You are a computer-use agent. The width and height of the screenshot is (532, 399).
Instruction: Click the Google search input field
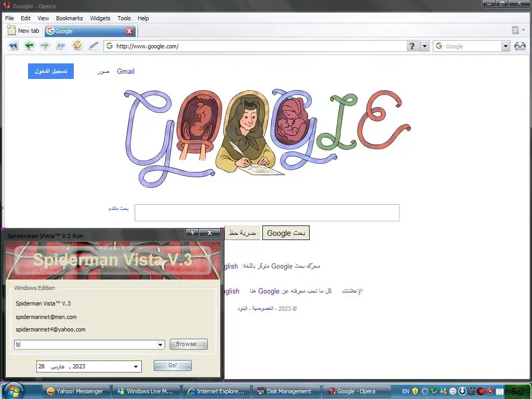267,212
